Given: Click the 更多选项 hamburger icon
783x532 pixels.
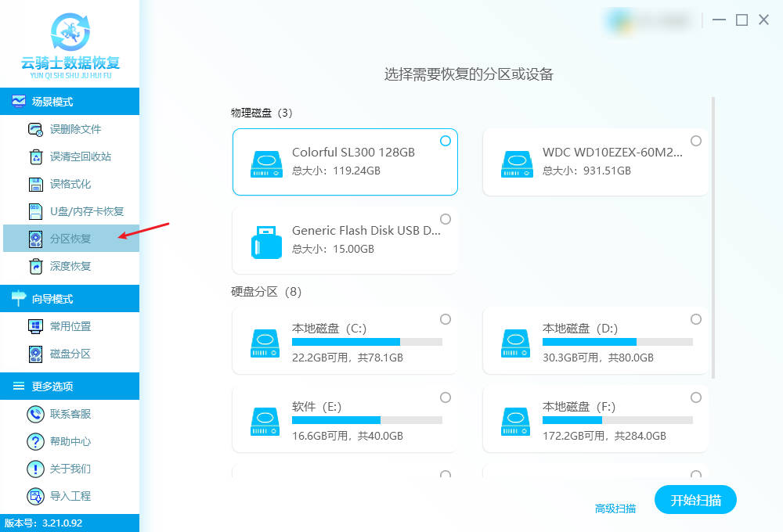Looking at the screenshot, I should click(x=19, y=386).
